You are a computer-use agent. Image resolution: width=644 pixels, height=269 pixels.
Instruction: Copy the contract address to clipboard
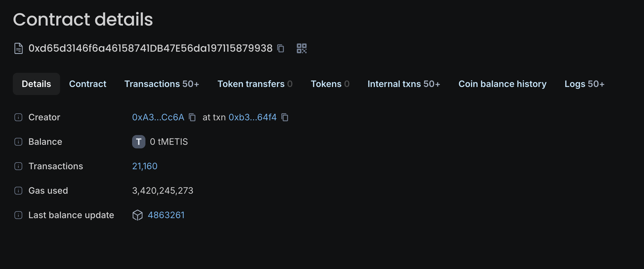pos(281,48)
